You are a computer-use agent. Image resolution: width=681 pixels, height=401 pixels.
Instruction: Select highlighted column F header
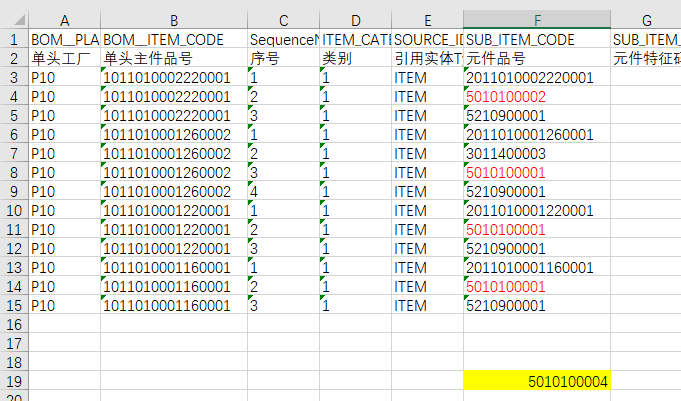pyautogui.click(x=537, y=20)
